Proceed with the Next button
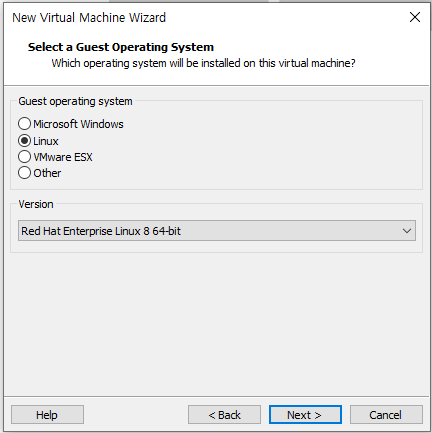432x433 pixels. [305, 415]
